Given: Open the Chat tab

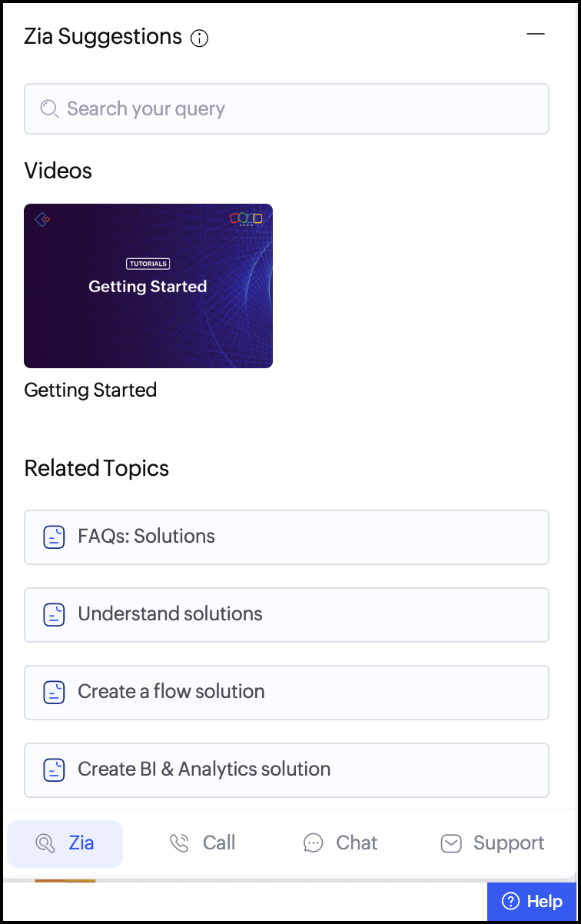Looking at the screenshot, I should pyautogui.click(x=340, y=843).
